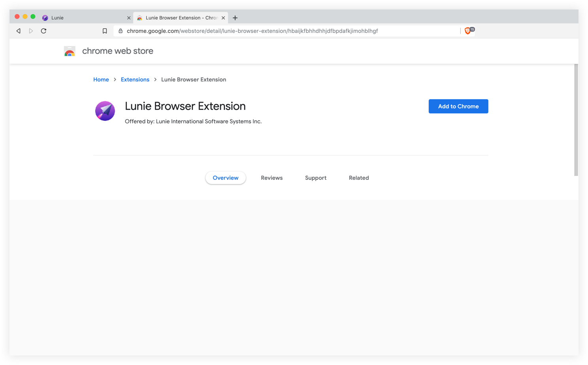Add the extension to Chrome
Screen dimensions: 588x365
[458, 106]
